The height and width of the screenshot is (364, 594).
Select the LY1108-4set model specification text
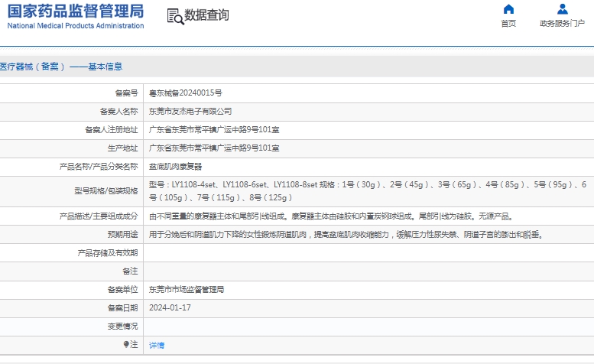(368, 191)
